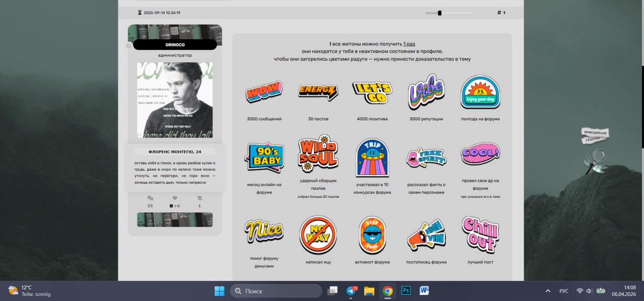Open Photoshop from the taskbar
This screenshot has width=644, height=301.
(406, 290)
